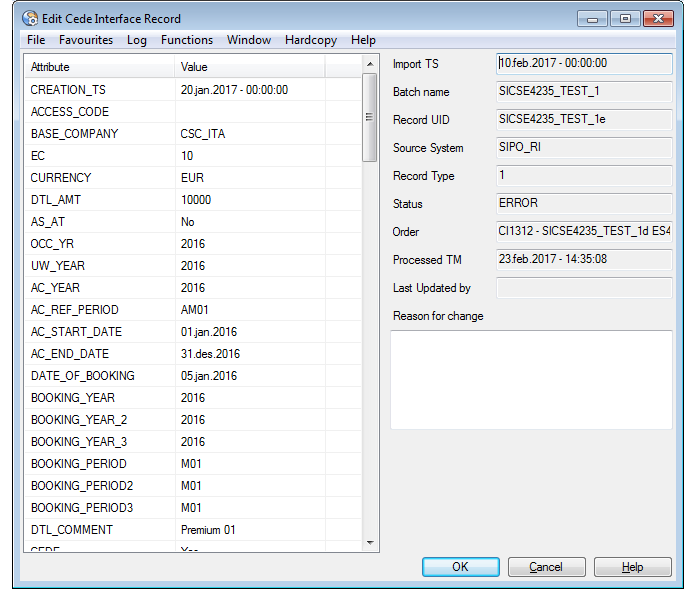Click the Cancel button
Screen dimensions: 696x589
(x=546, y=567)
